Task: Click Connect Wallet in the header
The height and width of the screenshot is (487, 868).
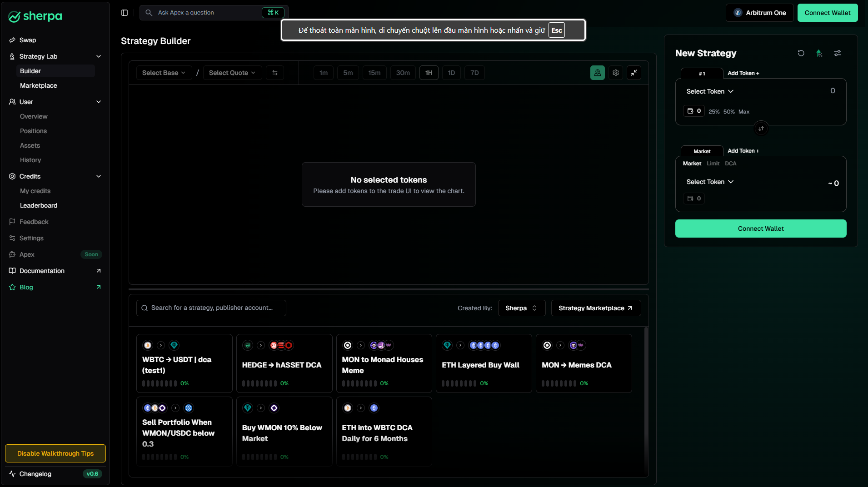Action: (827, 13)
